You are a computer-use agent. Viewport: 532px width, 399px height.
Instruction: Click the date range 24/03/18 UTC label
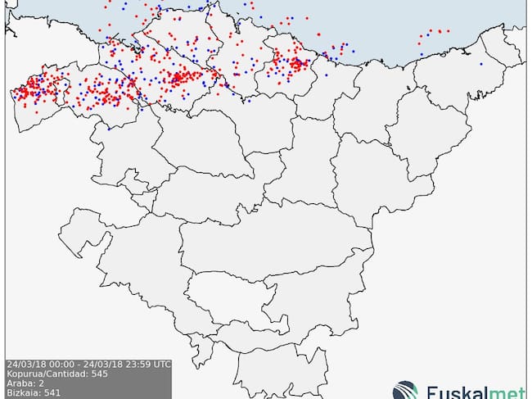88,364
